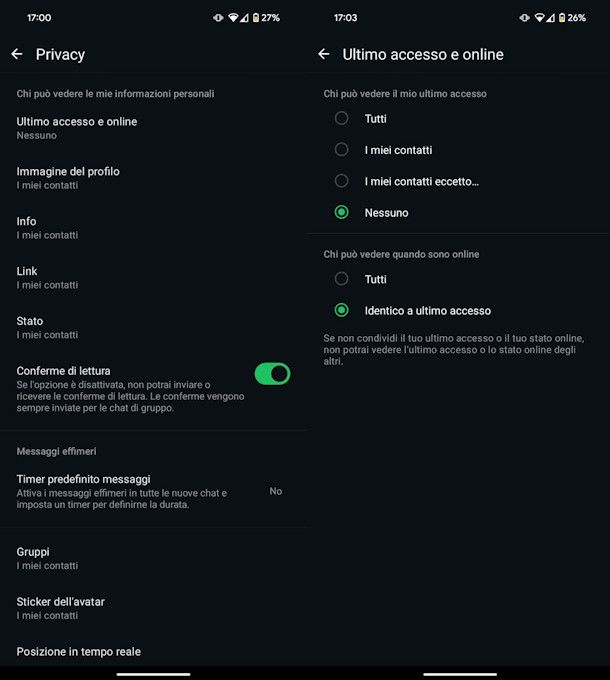Open Ultimo accesso e online setting
The image size is (610, 680).
point(77,127)
